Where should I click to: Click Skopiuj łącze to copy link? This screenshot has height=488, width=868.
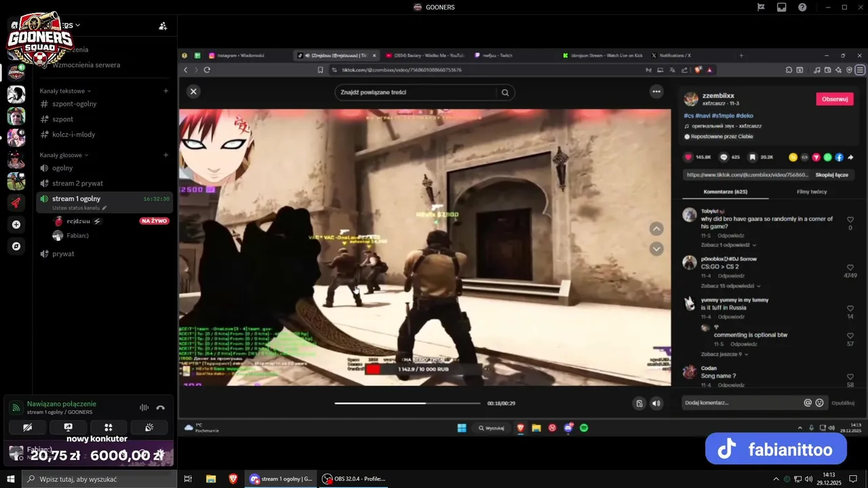(x=831, y=175)
